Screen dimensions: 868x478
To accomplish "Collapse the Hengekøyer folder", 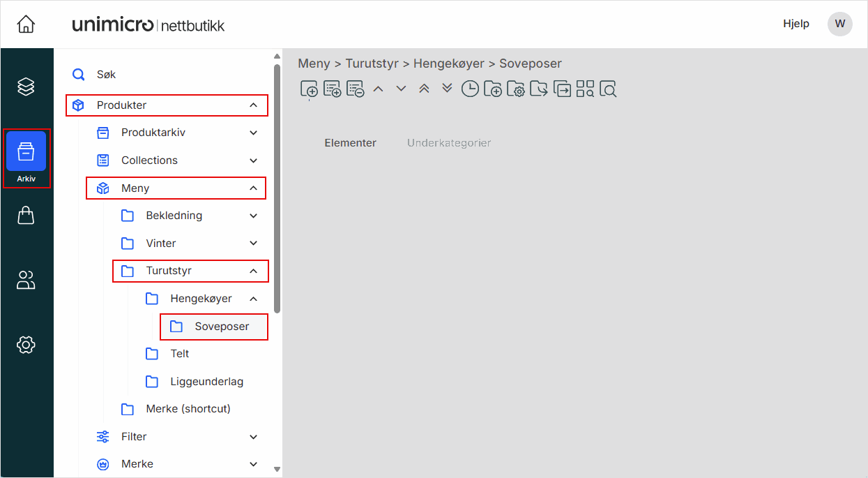I will (x=253, y=299).
